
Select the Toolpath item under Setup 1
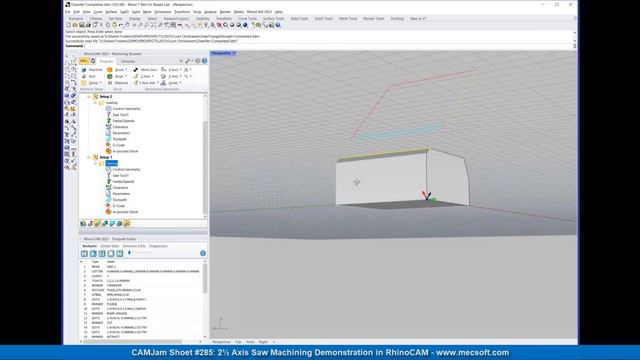[120, 200]
